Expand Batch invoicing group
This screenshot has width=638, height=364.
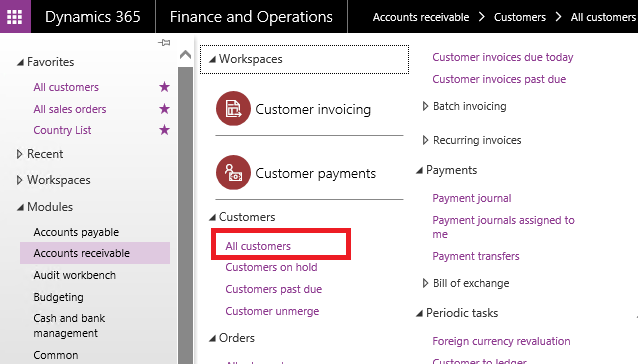tap(425, 106)
